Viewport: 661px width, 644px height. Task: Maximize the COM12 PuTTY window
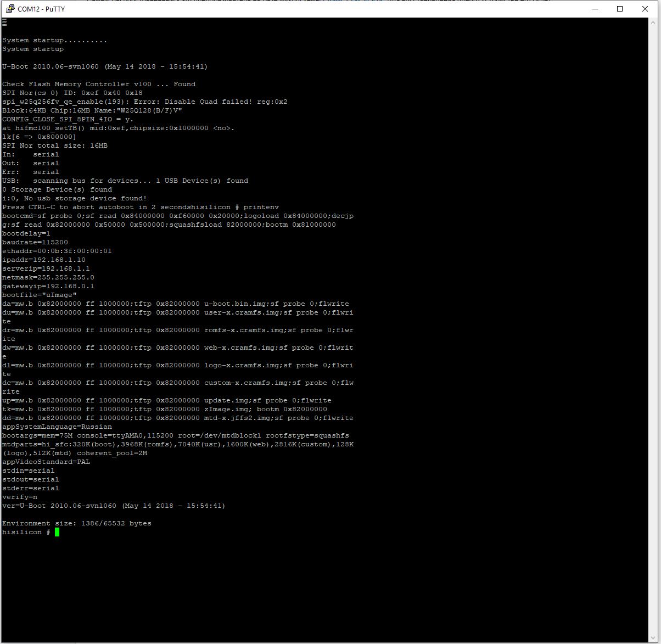(x=620, y=9)
